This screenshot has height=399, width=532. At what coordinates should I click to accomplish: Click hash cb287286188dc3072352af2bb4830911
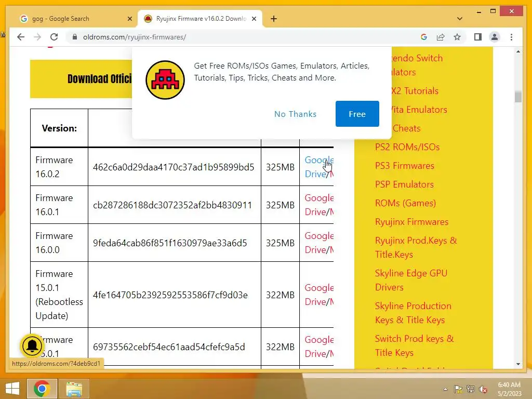click(x=172, y=205)
